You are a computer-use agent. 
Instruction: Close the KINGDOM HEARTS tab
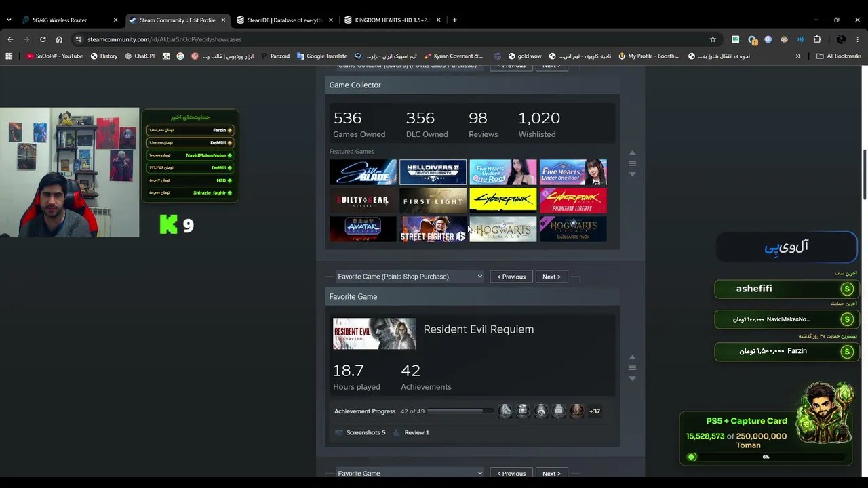(x=439, y=20)
